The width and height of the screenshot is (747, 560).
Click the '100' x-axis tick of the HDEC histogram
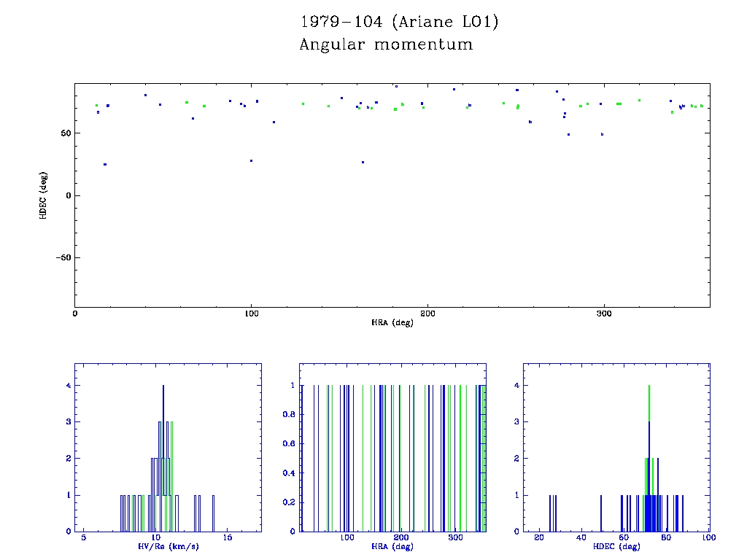point(709,537)
